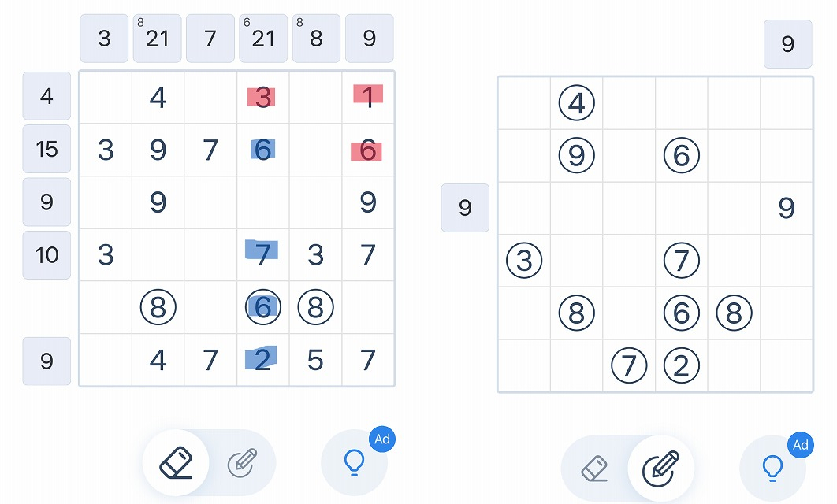Select the eraser tool in left puzzle

176,462
